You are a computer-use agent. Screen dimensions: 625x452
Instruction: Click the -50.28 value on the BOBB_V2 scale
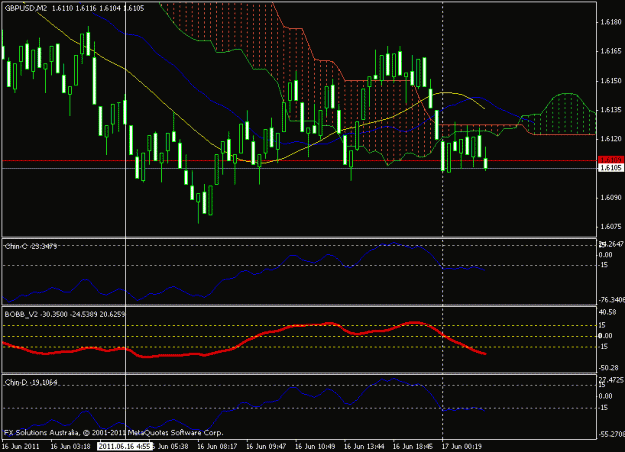tap(609, 367)
